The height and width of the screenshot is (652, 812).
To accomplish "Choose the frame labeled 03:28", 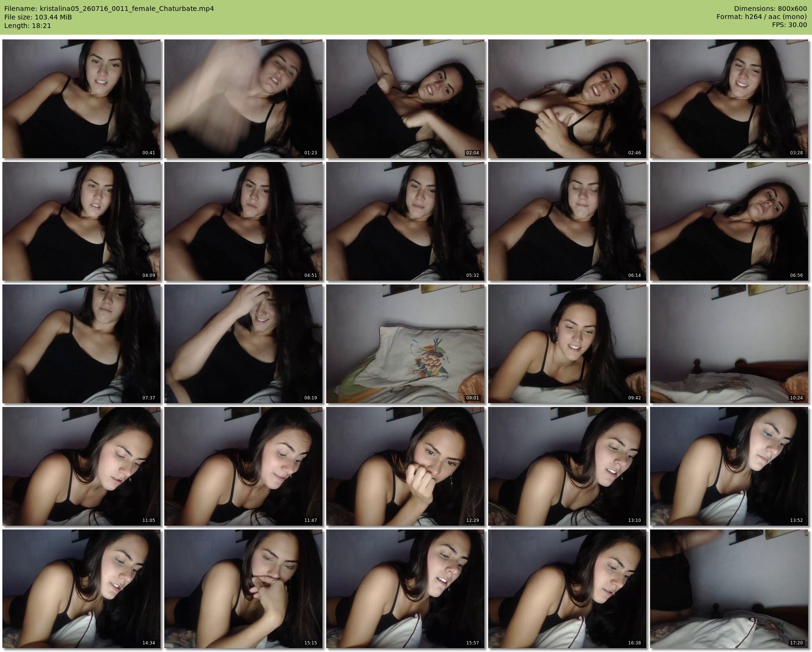I will point(729,99).
